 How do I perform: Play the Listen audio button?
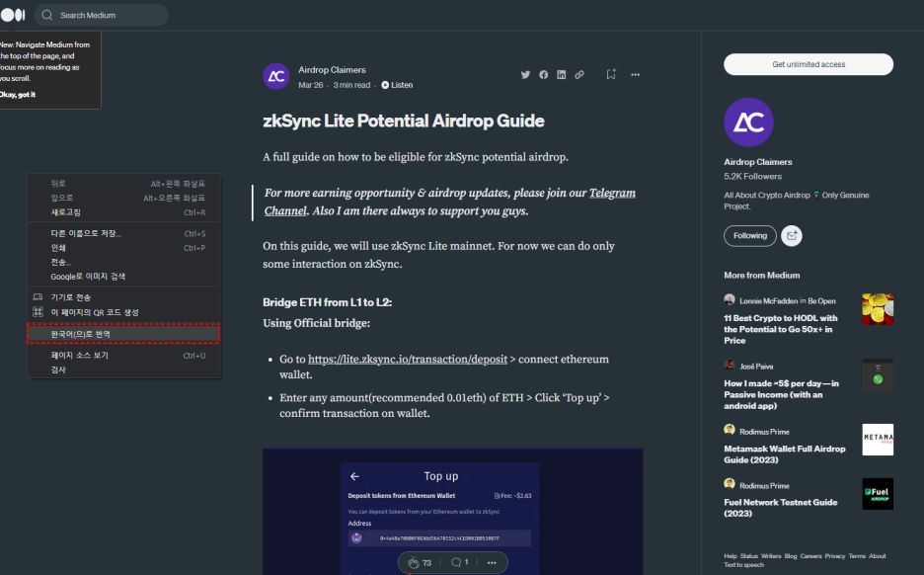[x=397, y=85]
